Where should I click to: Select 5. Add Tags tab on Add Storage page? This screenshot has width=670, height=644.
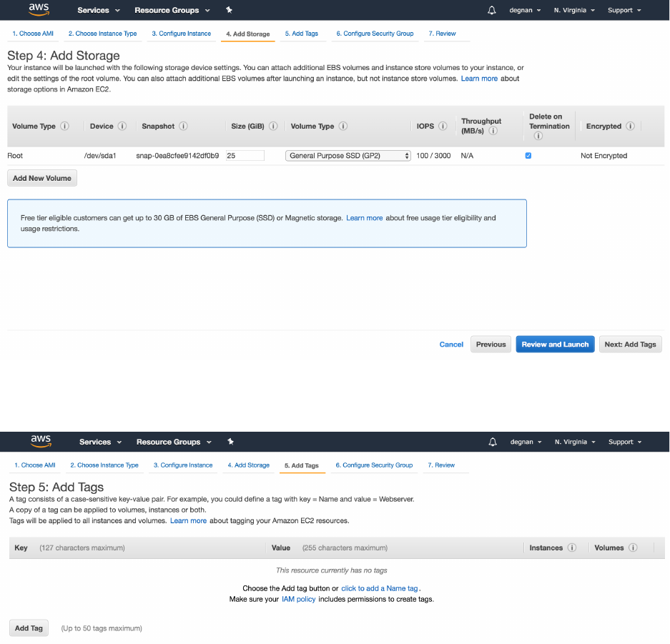coord(302,34)
